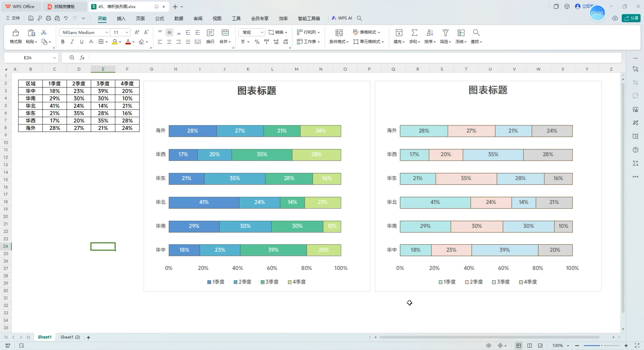
Task: Toggle left horizontal alignment
Action: 160,42
